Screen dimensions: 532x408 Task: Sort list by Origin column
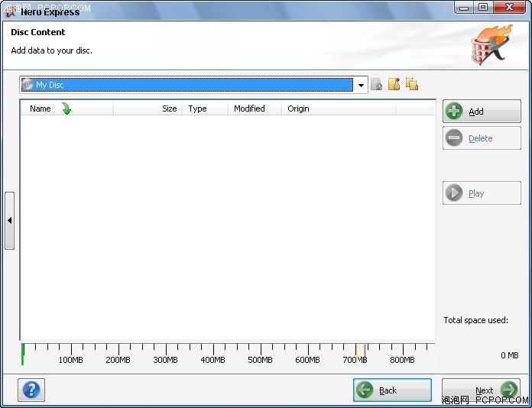tap(339, 108)
